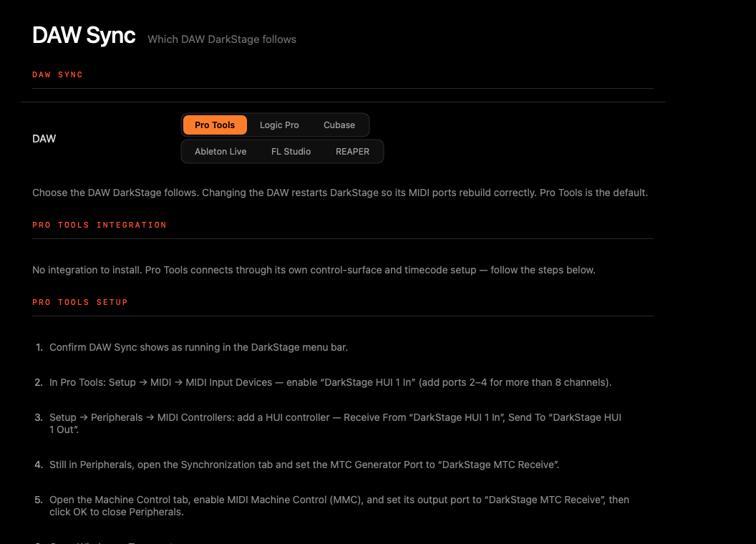Set the DAW to REAPER
The image size is (756, 544).
pos(352,152)
